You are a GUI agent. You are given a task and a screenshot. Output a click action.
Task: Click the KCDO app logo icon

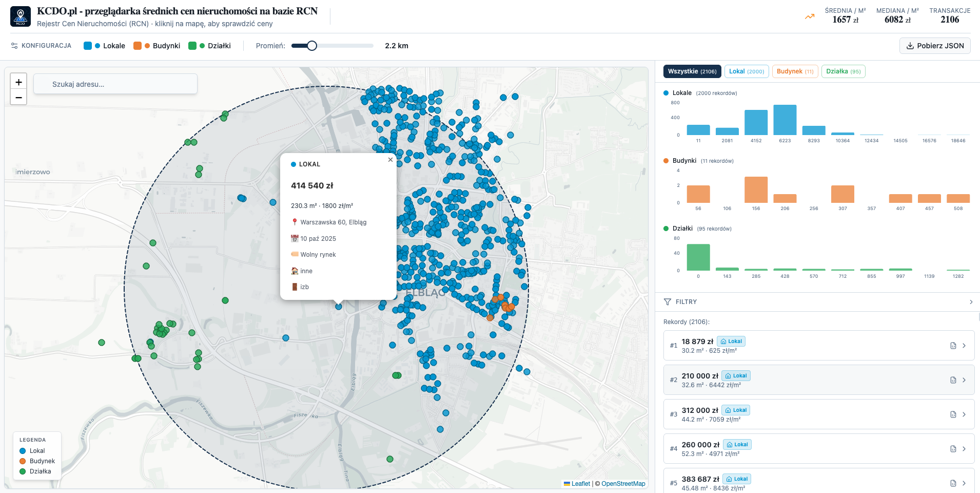21,16
